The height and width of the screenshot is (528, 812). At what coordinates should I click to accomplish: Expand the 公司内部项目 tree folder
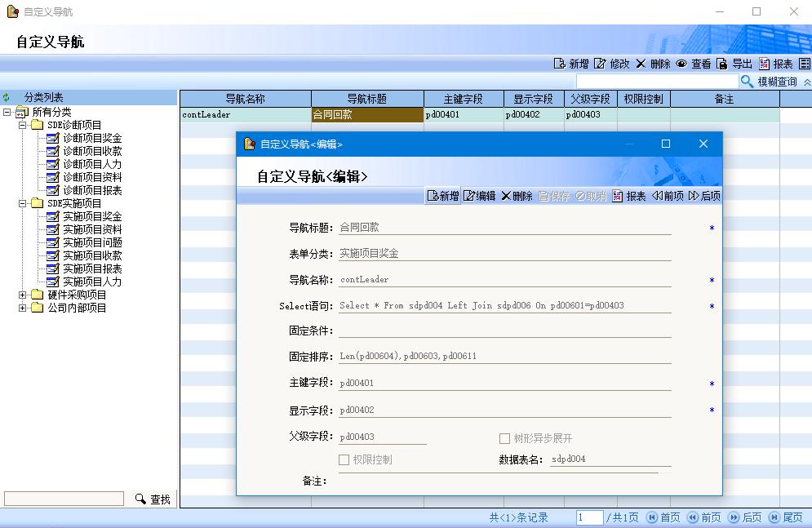click(23, 308)
